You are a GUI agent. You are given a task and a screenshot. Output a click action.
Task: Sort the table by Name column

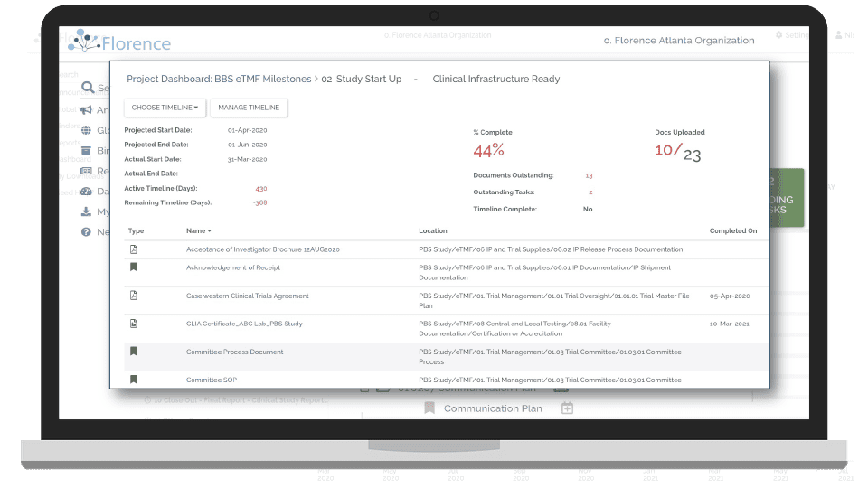[x=199, y=230]
